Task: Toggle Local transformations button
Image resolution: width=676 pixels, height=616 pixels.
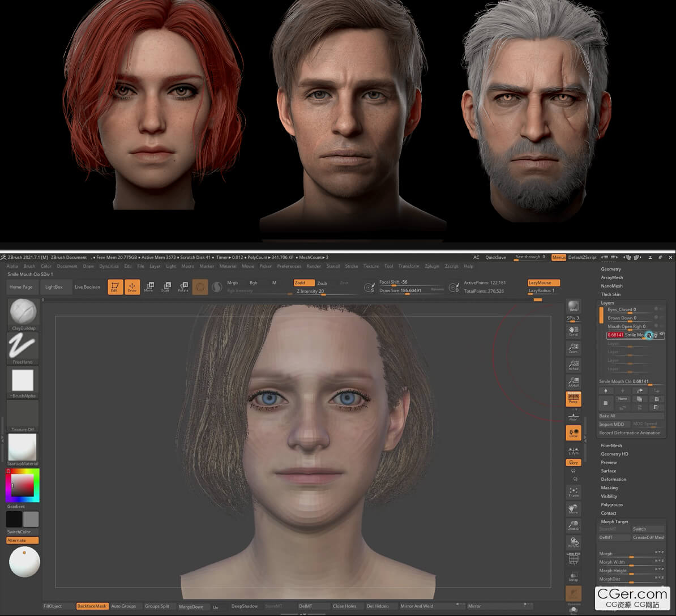Action: [x=574, y=433]
